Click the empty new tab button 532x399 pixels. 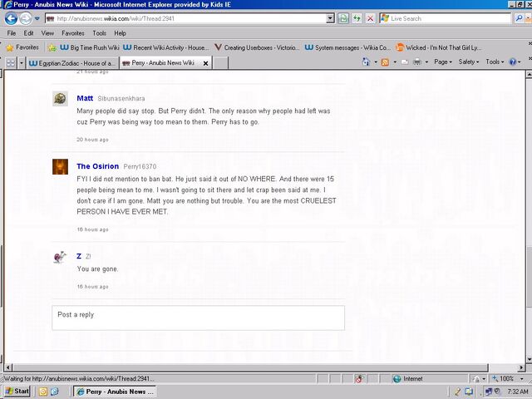tap(220, 63)
